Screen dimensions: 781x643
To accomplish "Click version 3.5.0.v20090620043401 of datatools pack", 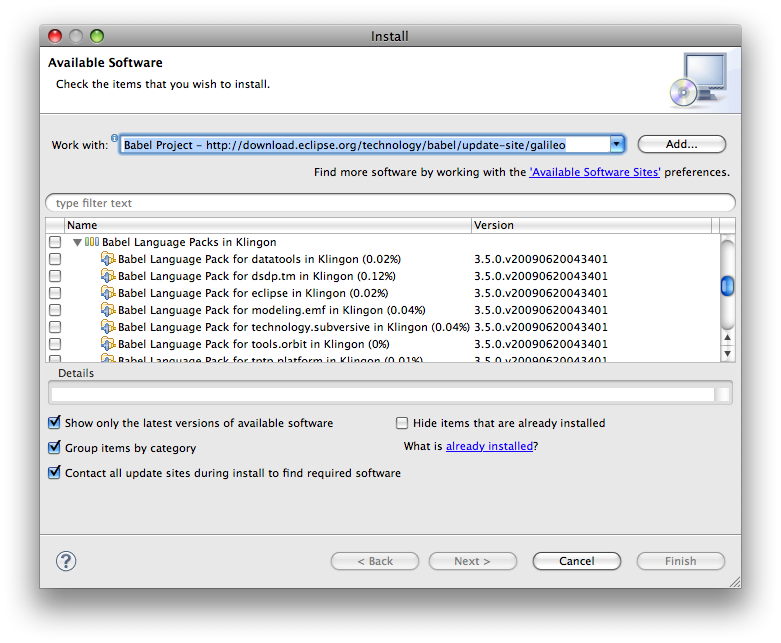I will 541,259.
